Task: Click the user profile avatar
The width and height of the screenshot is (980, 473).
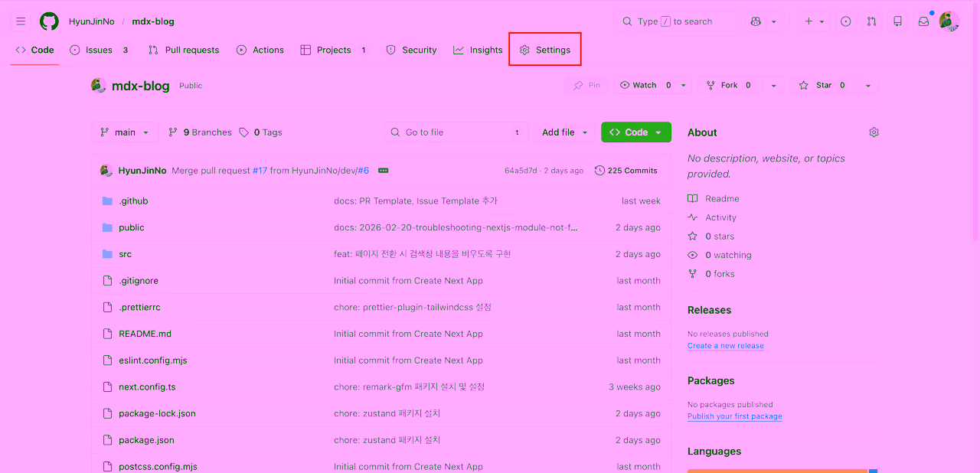Action: point(949,21)
